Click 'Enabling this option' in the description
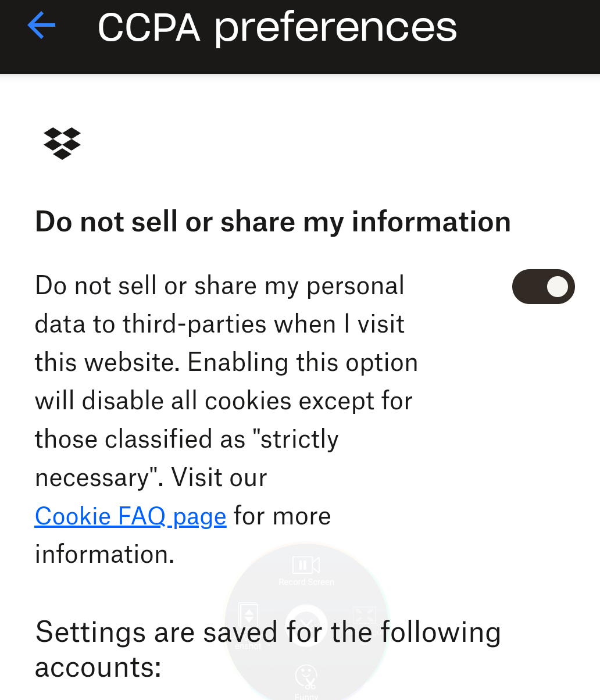This screenshot has height=700, width=600. click(302, 363)
